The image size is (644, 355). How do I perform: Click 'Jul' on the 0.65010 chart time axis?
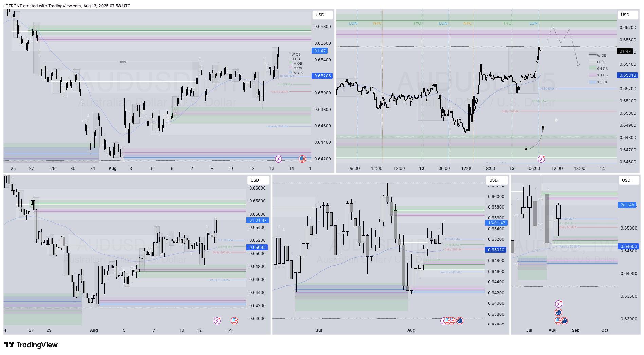[x=319, y=330]
